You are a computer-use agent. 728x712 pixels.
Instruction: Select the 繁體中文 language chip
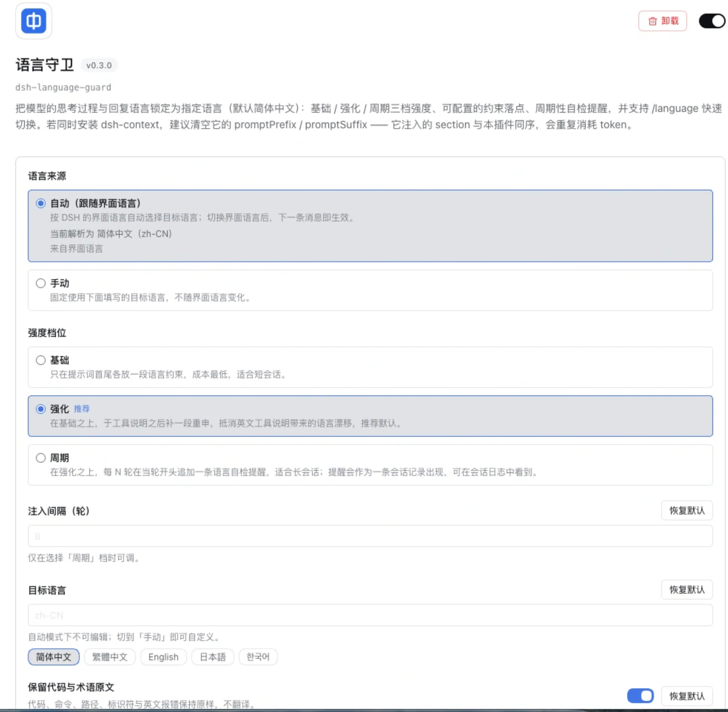click(x=110, y=657)
